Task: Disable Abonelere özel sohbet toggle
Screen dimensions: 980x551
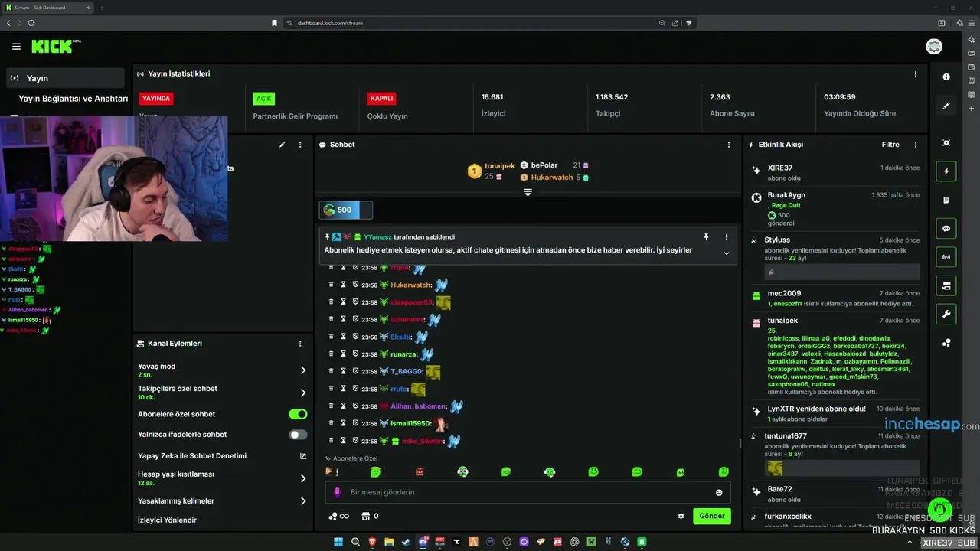Action: [x=298, y=414]
